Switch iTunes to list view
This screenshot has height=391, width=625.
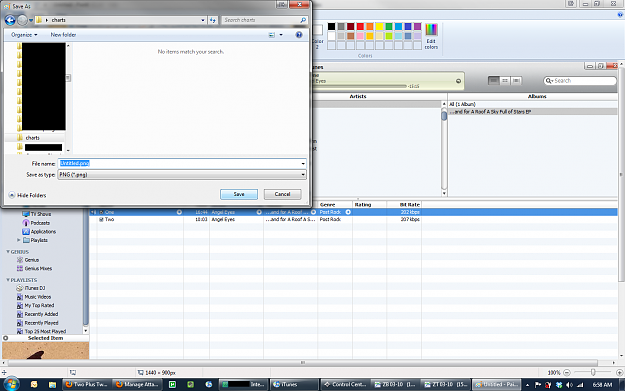pyautogui.click(x=493, y=81)
